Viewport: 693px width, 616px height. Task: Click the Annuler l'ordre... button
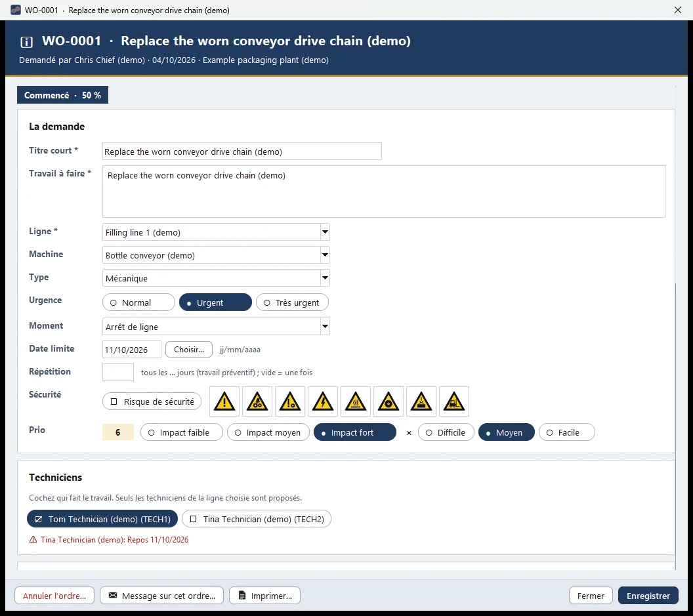pyautogui.click(x=54, y=596)
